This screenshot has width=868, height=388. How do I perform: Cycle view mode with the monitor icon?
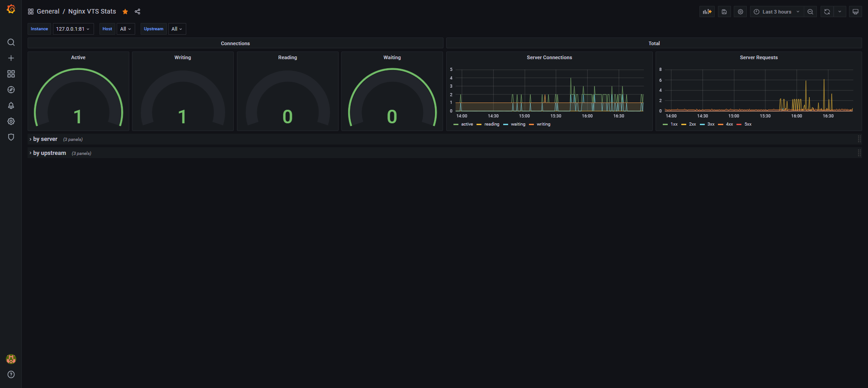tap(855, 12)
